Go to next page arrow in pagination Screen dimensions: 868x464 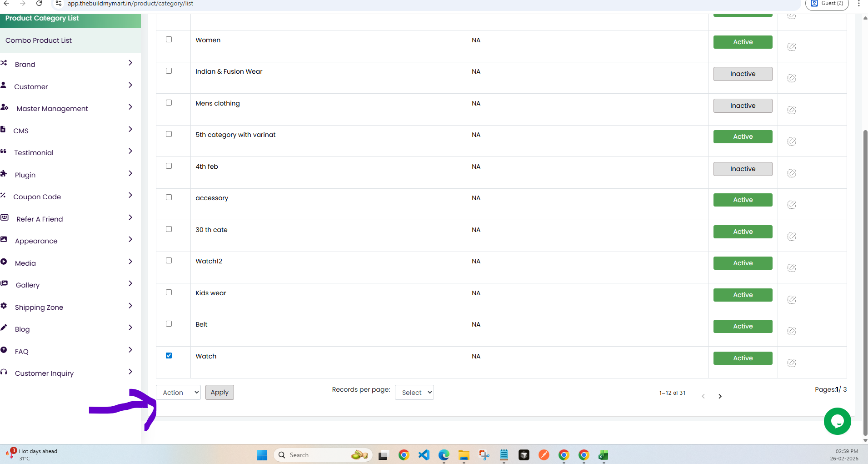pos(720,396)
